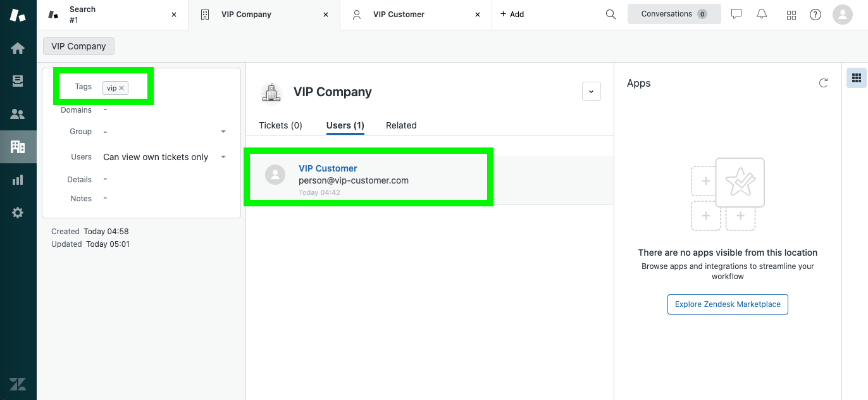Click the Notes field

click(164, 198)
